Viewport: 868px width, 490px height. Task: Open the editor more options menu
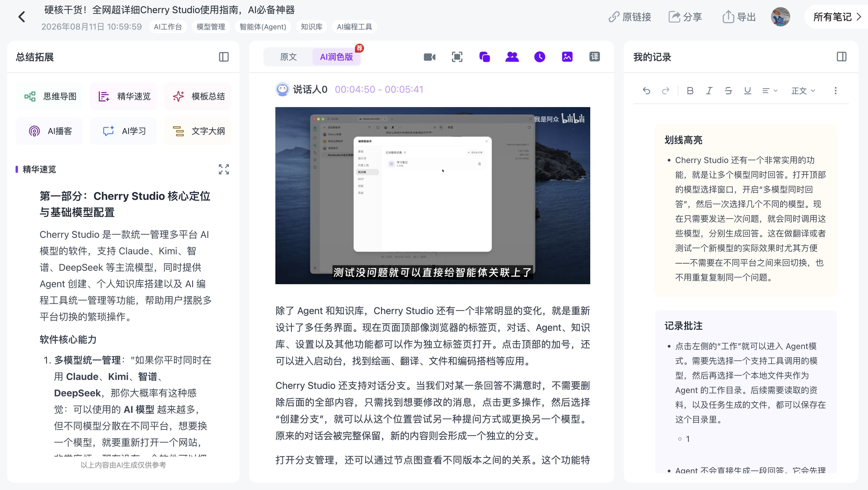pyautogui.click(x=836, y=91)
